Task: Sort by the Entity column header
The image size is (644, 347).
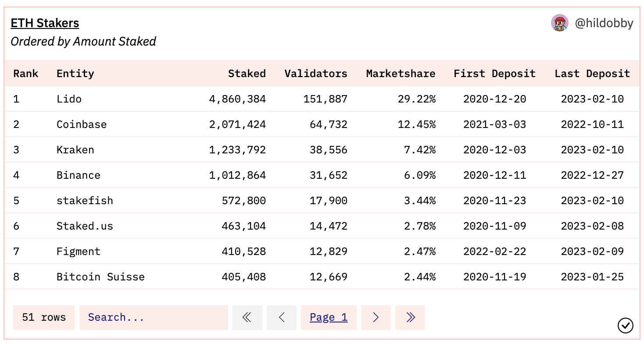Action: click(x=75, y=74)
